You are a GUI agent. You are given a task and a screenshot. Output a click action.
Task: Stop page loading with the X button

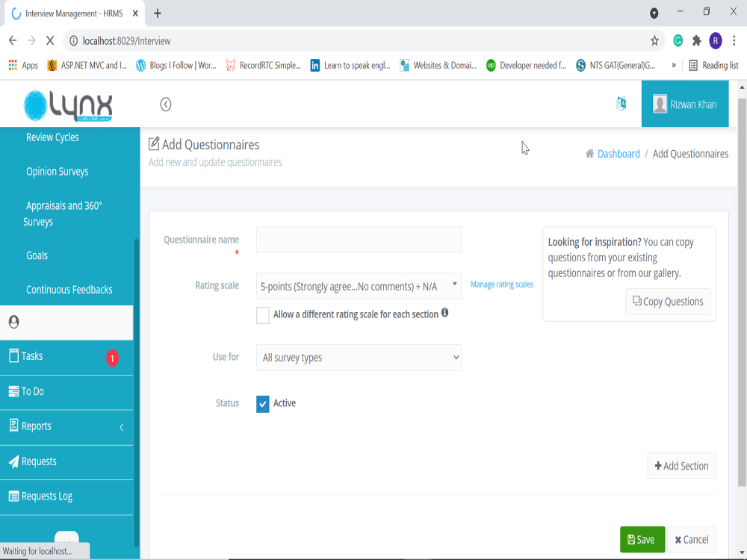pos(50,40)
